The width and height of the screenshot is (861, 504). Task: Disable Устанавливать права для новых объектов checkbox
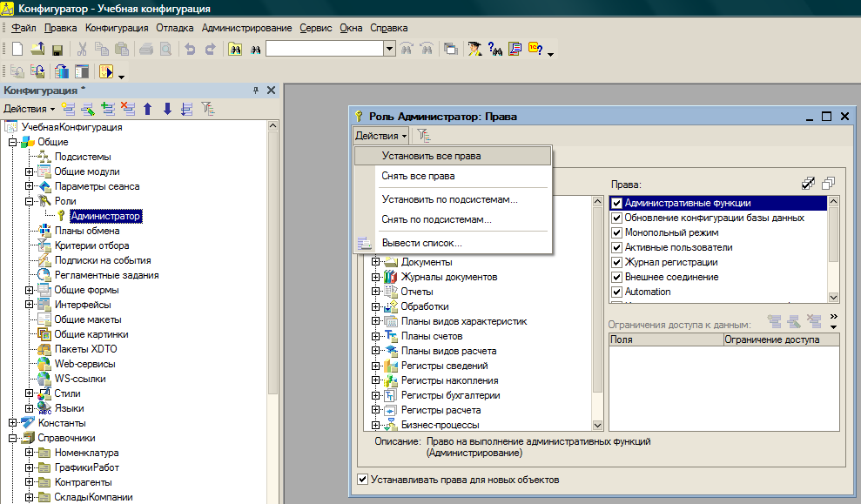pyautogui.click(x=363, y=480)
